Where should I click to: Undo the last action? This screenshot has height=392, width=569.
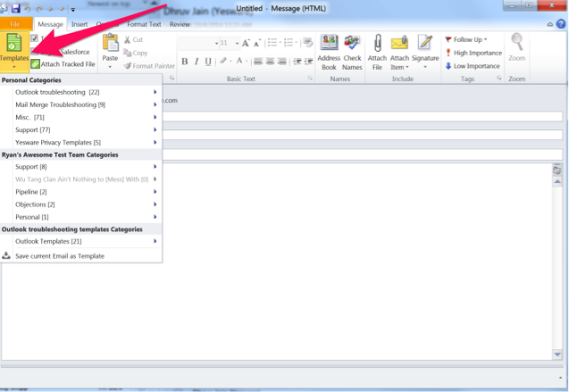tap(27, 9)
